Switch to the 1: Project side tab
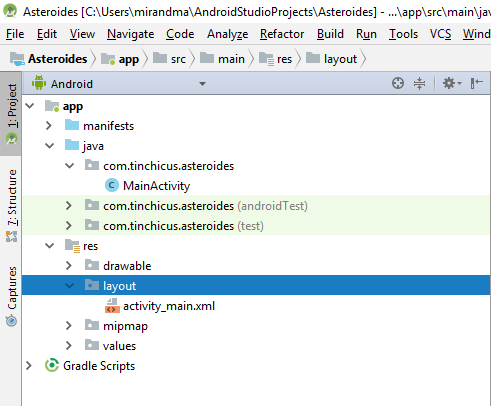This screenshot has width=491, height=406. (x=11, y=114)
